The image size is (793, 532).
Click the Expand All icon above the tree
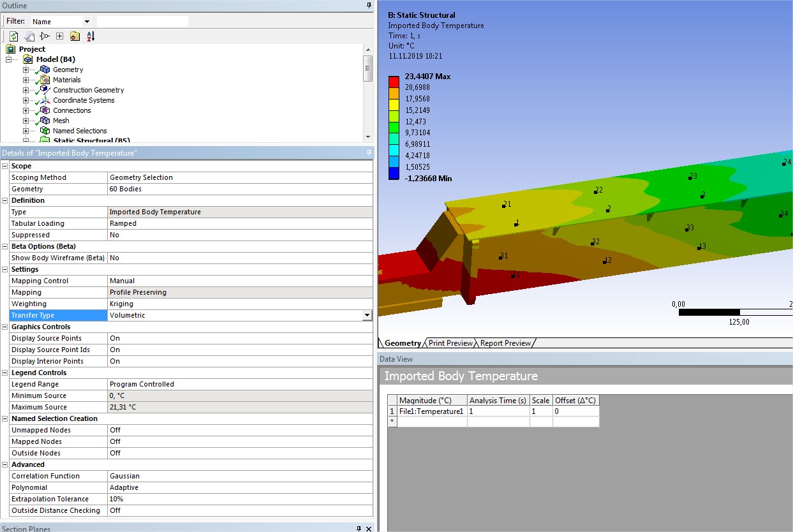(x=59, y=36)
